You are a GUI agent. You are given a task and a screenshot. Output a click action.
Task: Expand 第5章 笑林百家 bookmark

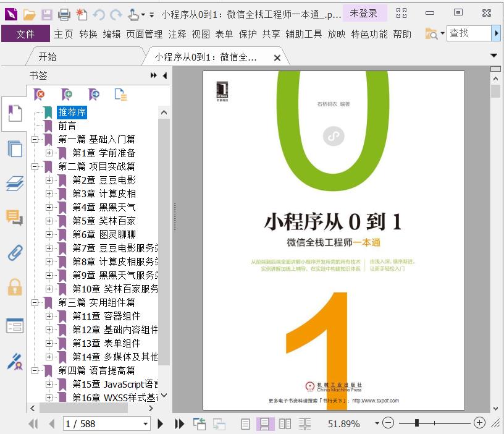(x=49, y=221)
